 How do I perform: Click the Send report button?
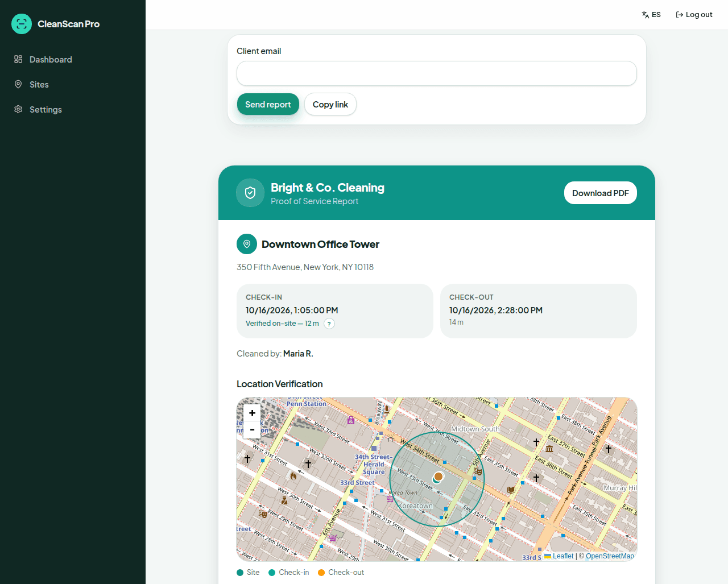point(268,104)
